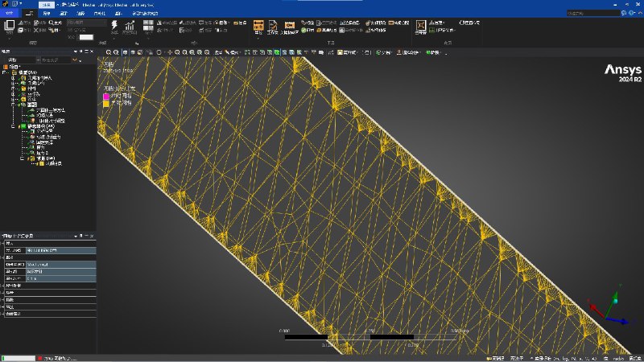The width and height of the screenshot is (644, 362).
Task: Select the Model (A4) tree item
Action: point(27,72)
